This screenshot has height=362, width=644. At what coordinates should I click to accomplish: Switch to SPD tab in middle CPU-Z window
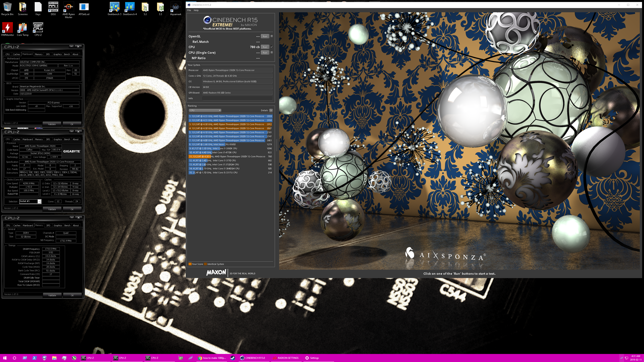click(48, 139)
